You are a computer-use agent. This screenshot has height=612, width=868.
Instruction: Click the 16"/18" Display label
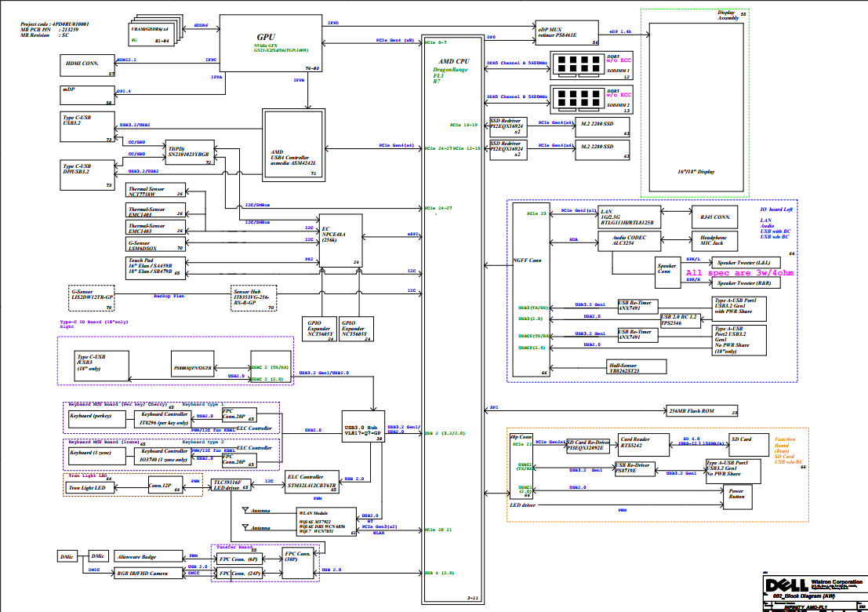[x=695, y=172]
